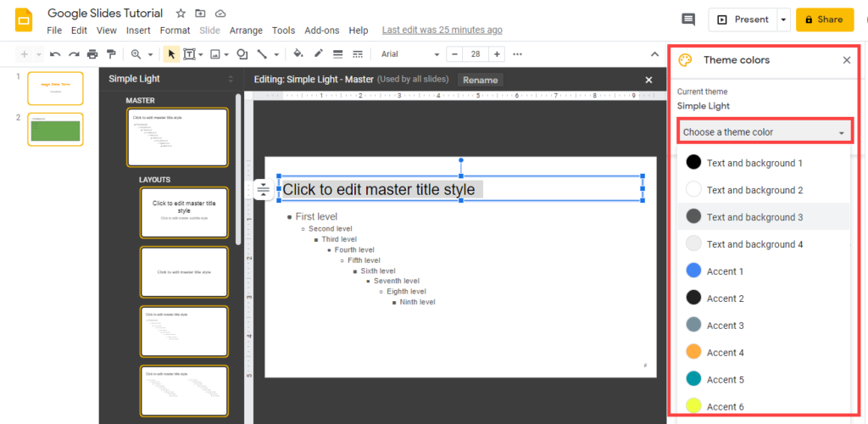Open Border weight options
This screenshot has height=424, width=868.
coord(337,54)
